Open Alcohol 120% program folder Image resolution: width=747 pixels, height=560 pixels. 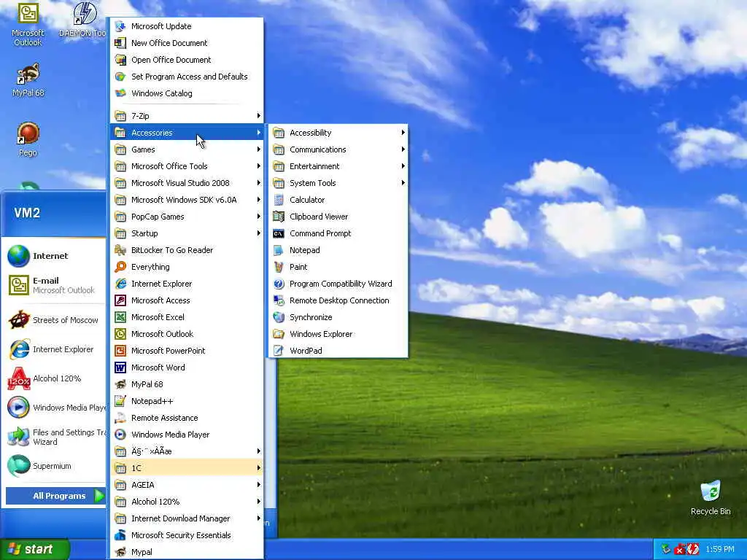tap(187, 502)
